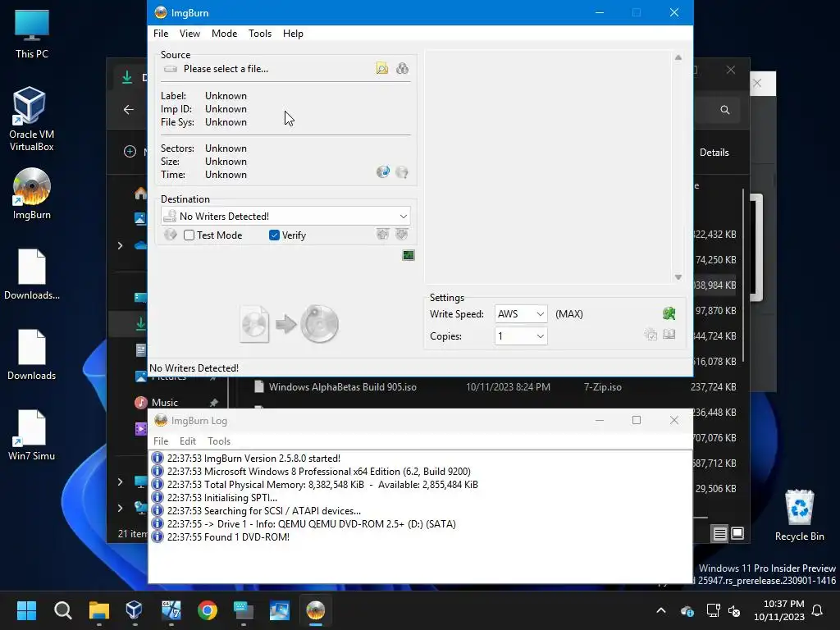
Task: Click the eject tray up icon in Destination
Action: coord(382,234)
